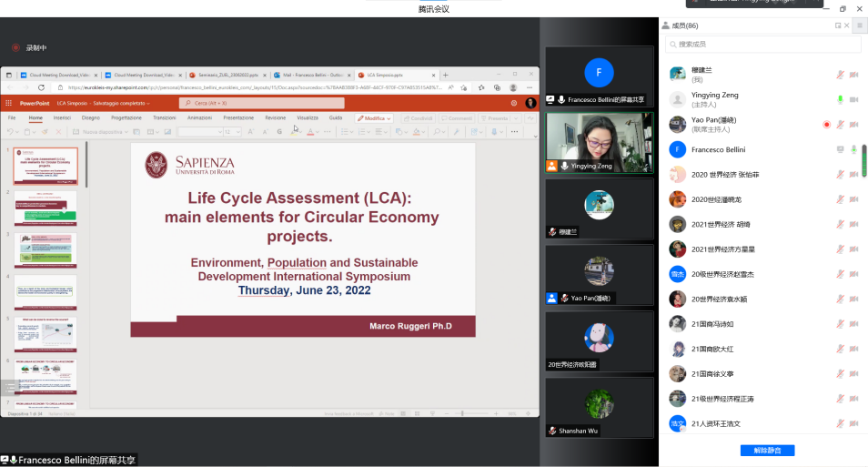Switch to the Mail - Francesco Bellini browser tab
Viewport: 868px width, 467px height.
pos(310,75)
